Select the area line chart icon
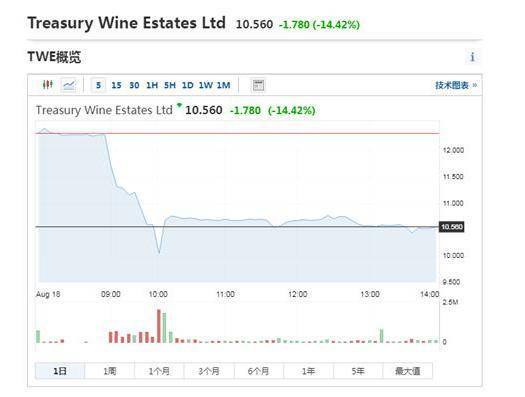Screen dimensions: 525x397 (69, 85)
